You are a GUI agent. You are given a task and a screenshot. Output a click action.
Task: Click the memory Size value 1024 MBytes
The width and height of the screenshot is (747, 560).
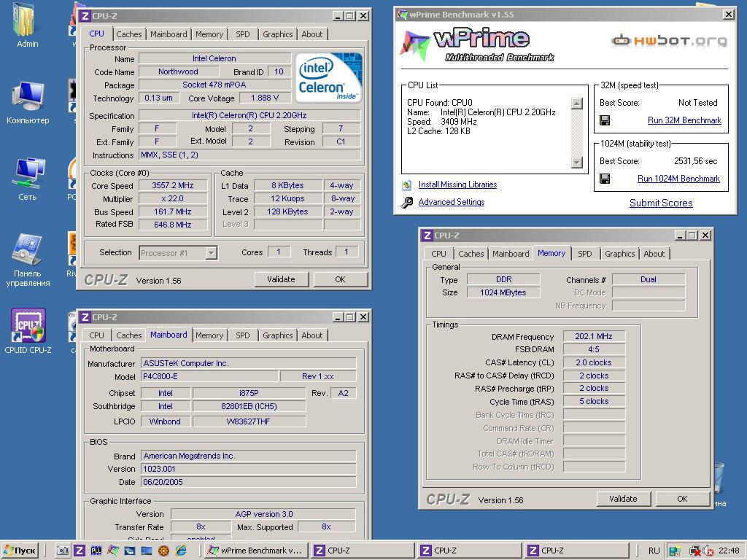tap(503, 293)
